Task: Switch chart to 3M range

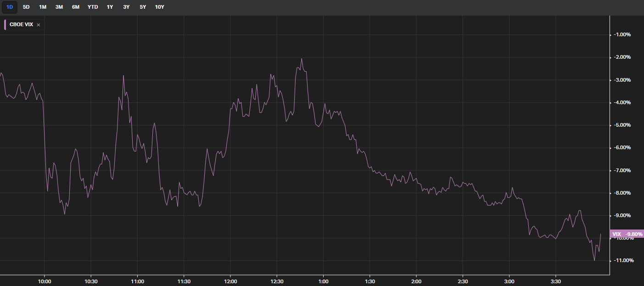Action: [x=59, y=7]
